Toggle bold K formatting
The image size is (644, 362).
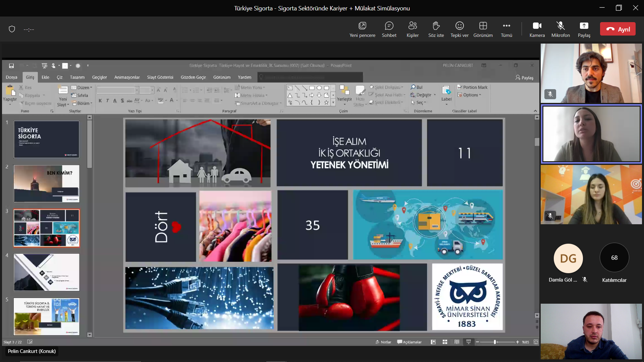(100, 100)
